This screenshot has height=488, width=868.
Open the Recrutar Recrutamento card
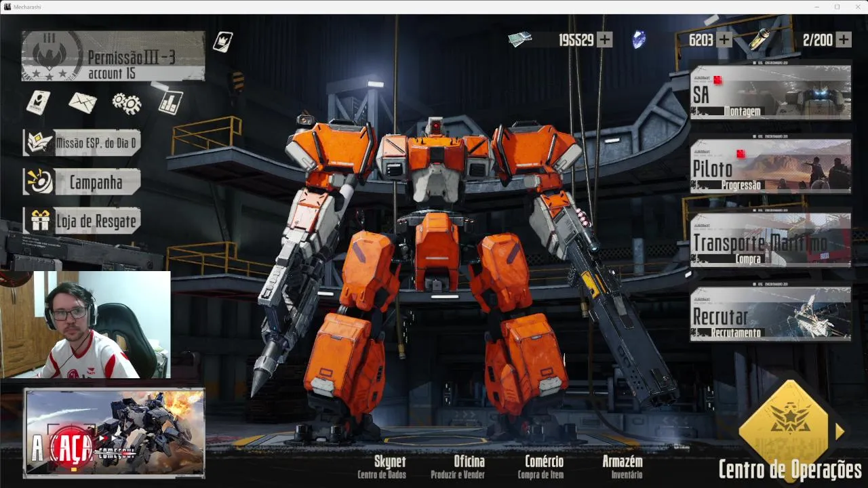(x=770, y=313)
